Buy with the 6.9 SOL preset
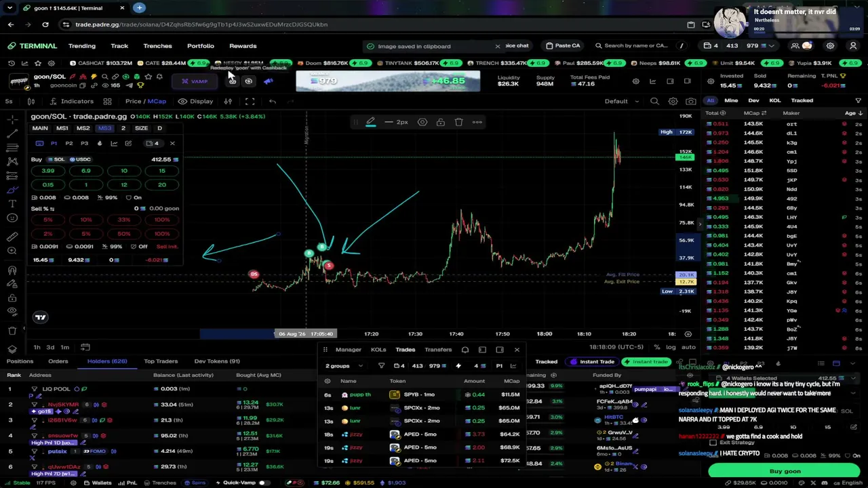The image size is (868, 488). pos(86,171)
